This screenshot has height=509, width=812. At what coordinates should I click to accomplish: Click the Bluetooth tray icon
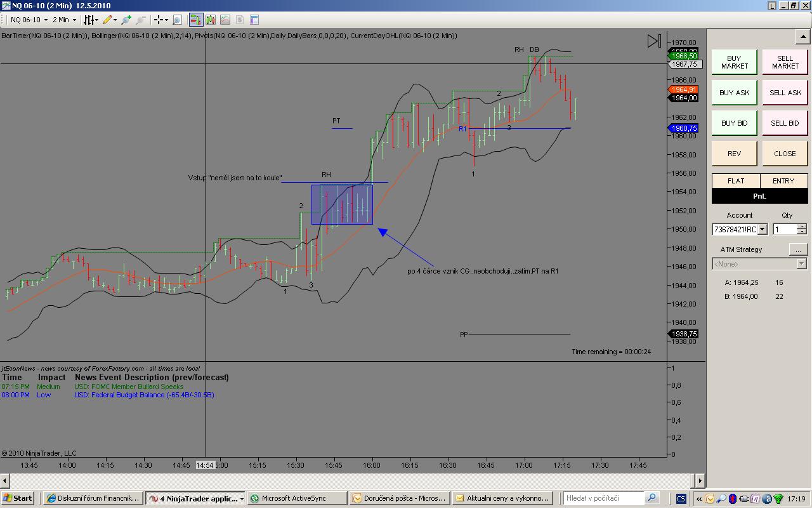pyautogui.click(x=734, y=499)
